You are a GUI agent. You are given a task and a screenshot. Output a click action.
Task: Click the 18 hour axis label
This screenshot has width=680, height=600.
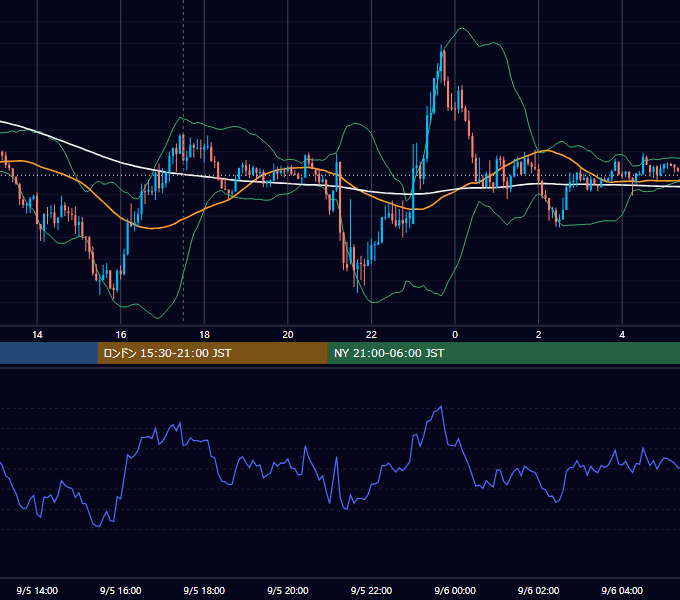pyautogui.click(x=204, y=335)
